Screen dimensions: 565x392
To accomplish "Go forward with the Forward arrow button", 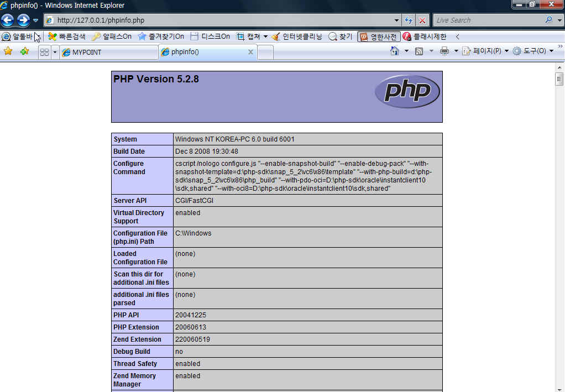I will tap(23, 20).
